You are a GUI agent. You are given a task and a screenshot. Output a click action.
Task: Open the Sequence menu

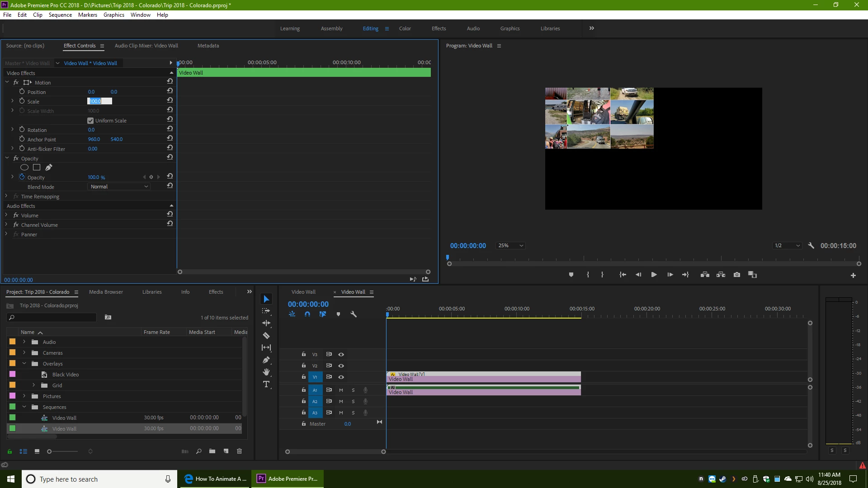coord(60,14)
